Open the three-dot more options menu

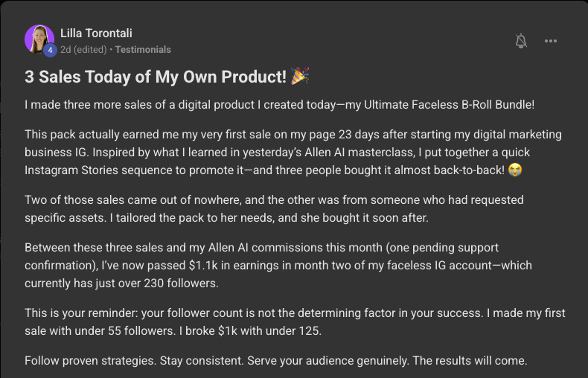tap(551, 41)
